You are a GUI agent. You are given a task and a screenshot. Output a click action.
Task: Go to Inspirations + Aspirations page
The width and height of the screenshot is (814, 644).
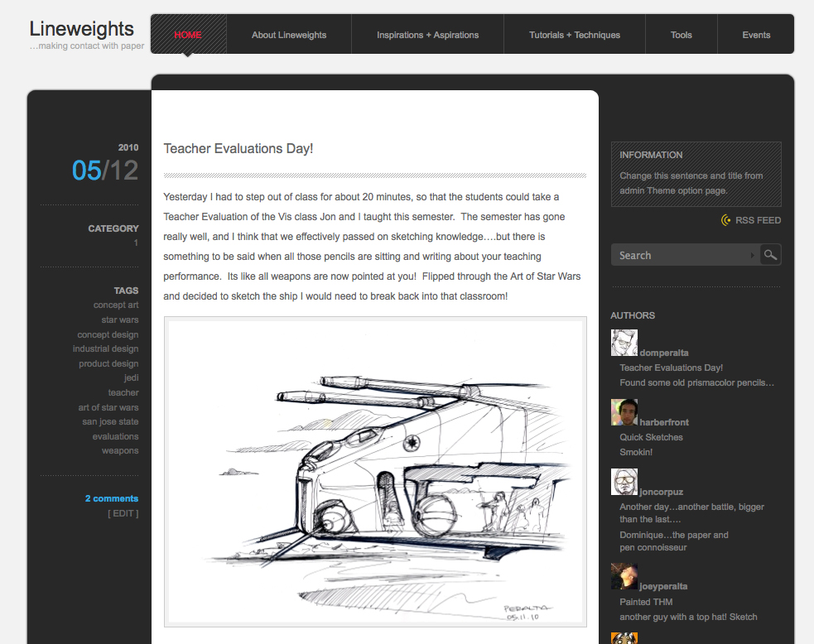click(427, 35)
